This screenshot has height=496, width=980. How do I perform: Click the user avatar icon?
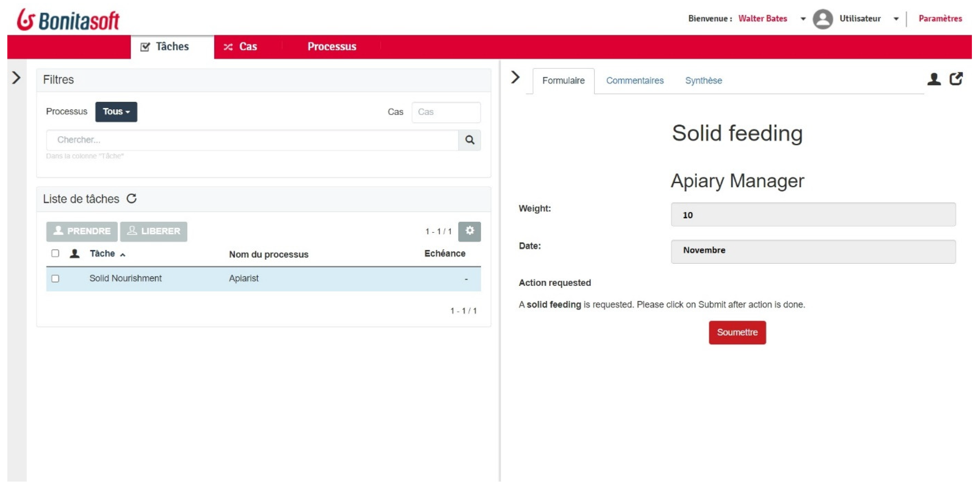[823, 19]
